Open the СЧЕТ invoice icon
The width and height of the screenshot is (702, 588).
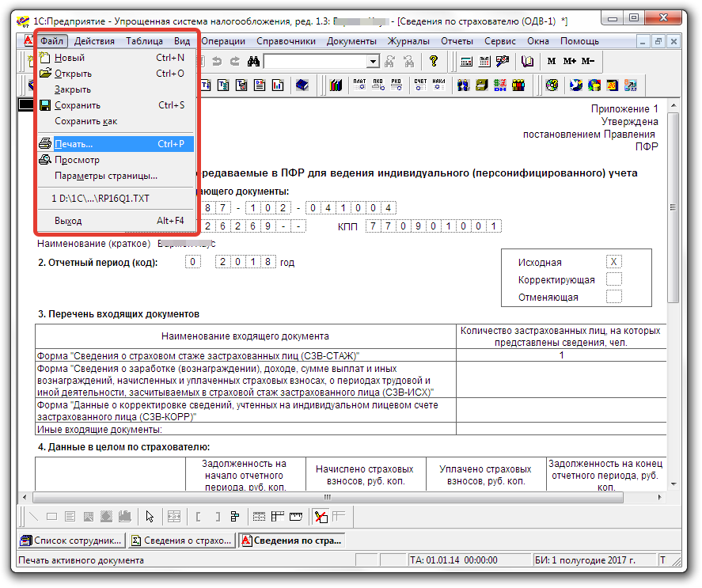tap(420, 85)
